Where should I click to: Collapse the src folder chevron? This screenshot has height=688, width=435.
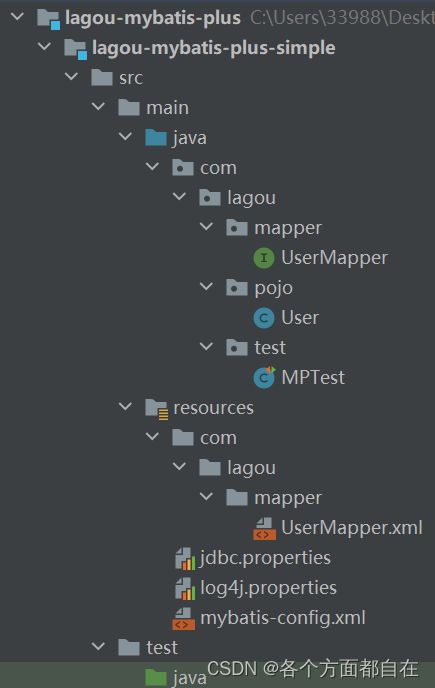pyautogui.click(x=71, y=77)
